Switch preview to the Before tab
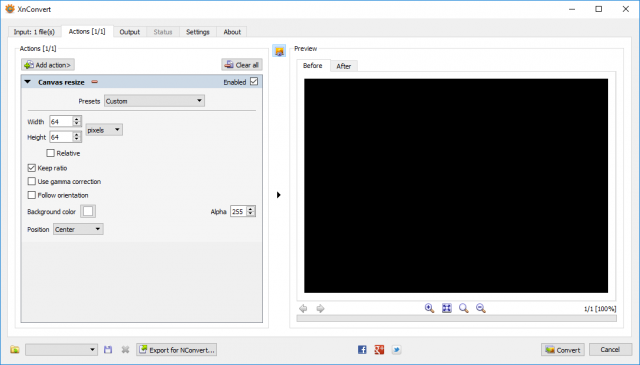 tap(313, 65)
